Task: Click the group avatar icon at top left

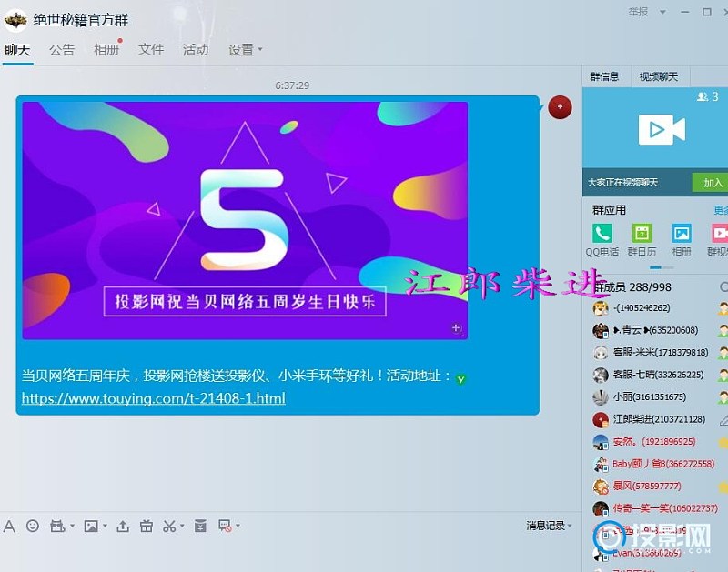Action: (15, 19)
